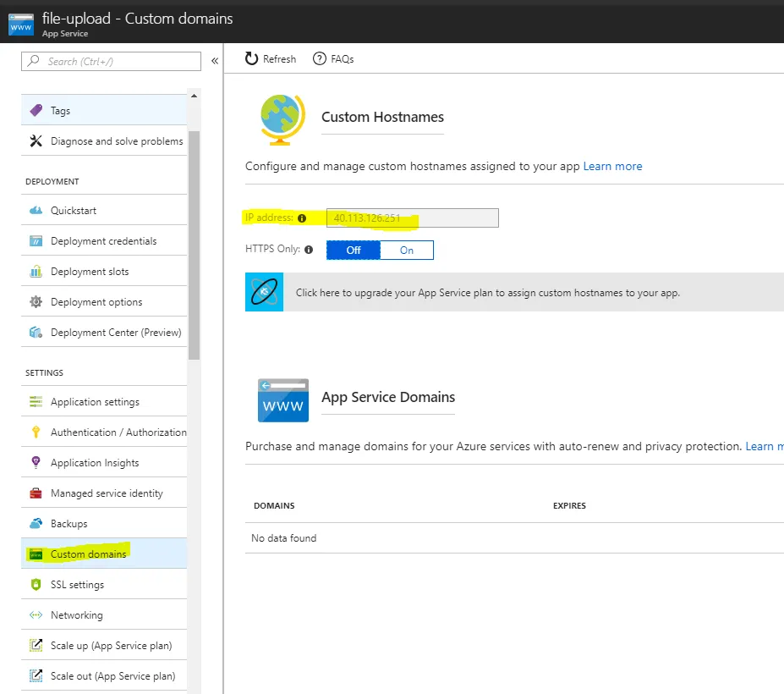Click the Deployment options gear icon
Screen dimensions: 784x694
[36, 302]
